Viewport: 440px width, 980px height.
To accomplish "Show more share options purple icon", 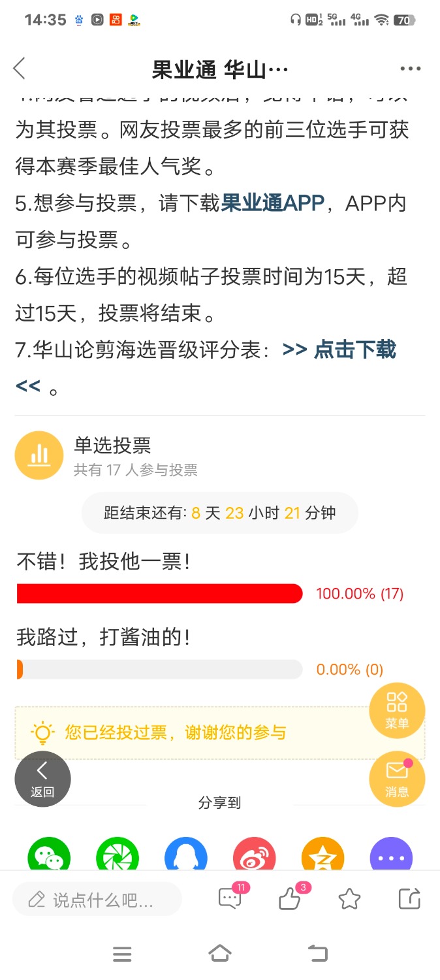I will tap(391, 853).
